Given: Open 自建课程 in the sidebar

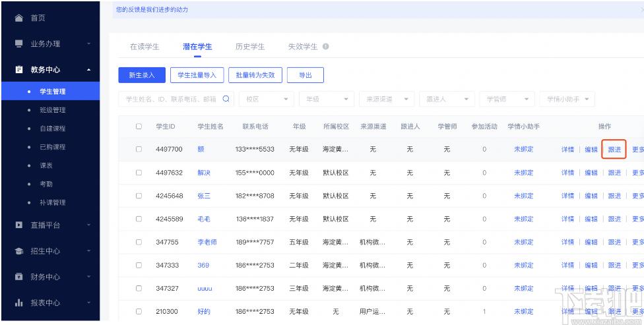Looking at the screenshot, I should pyautogui.click(x=53, y=129).
